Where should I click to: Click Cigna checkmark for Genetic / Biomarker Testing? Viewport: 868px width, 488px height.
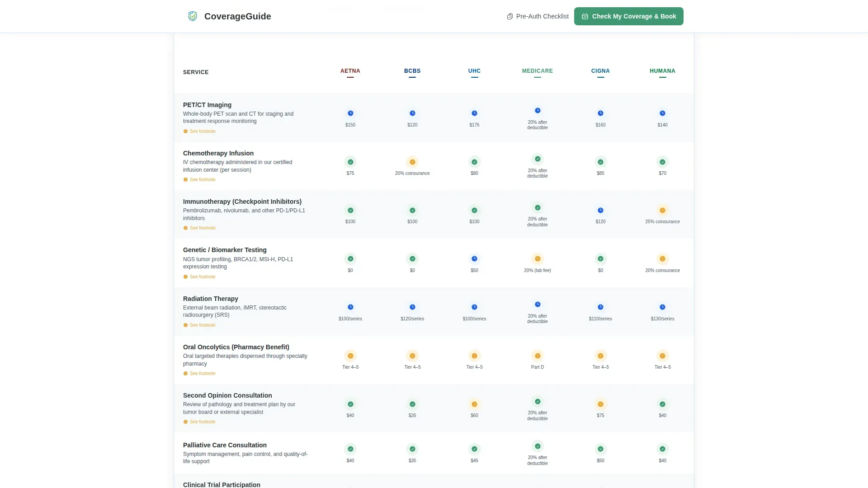600,259
